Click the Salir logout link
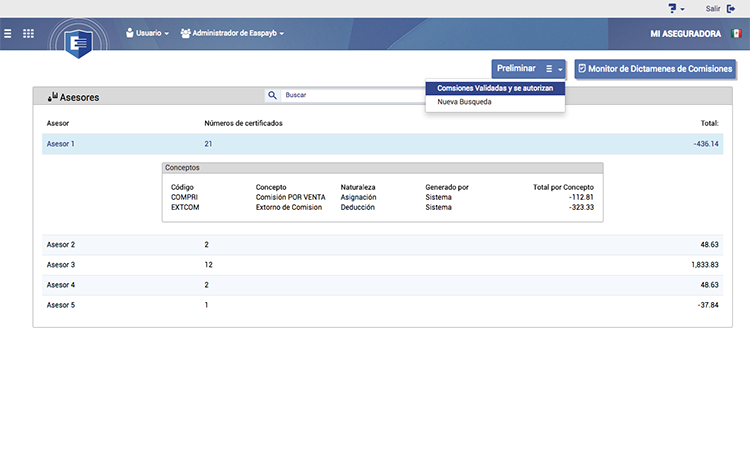The height and width of the screenshot is (461, 750). tap(713, 9)
